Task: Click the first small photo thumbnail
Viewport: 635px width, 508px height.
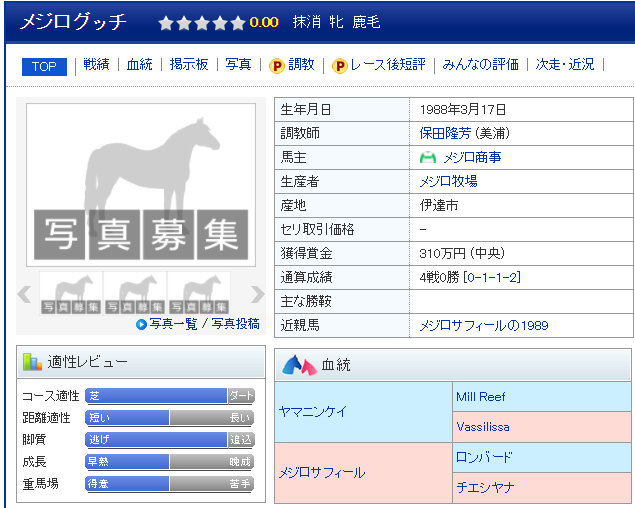Action: tap(71, 294)
